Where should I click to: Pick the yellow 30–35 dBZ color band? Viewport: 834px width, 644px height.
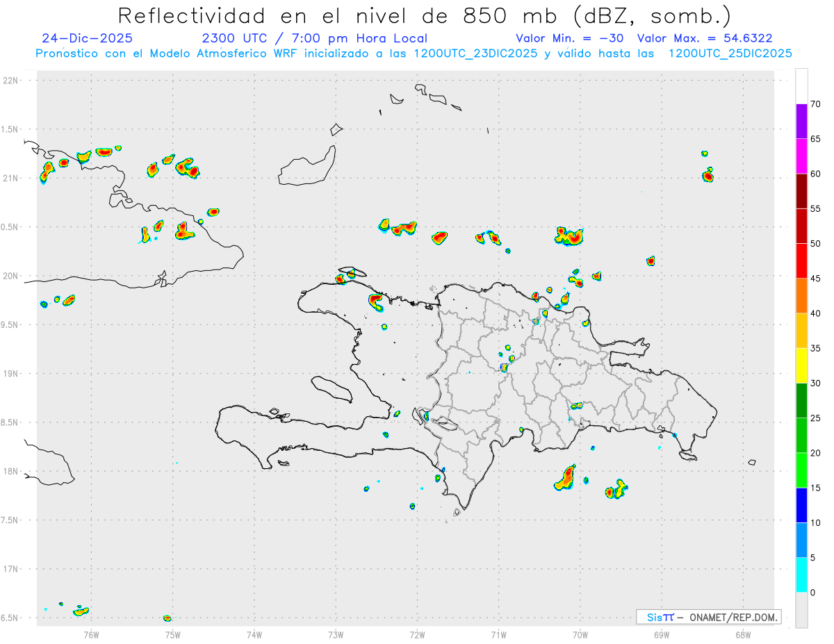pos(801,366)
